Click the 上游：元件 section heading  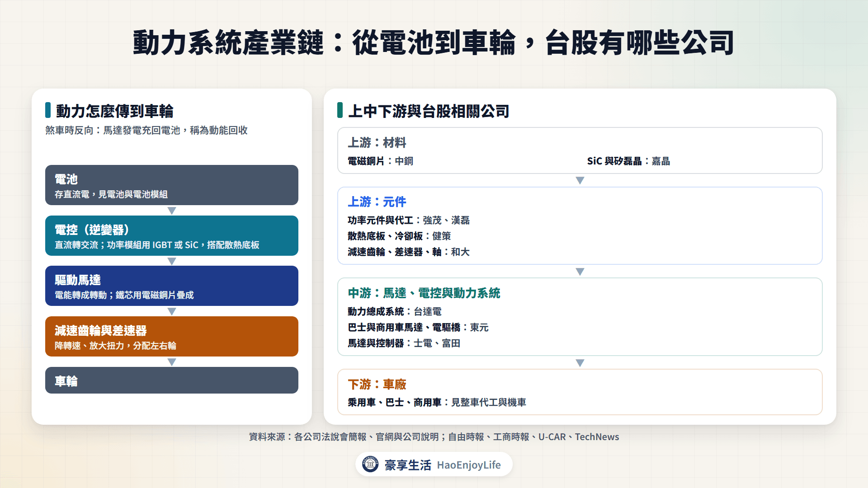pyautogui.click(x=377, y=202)
